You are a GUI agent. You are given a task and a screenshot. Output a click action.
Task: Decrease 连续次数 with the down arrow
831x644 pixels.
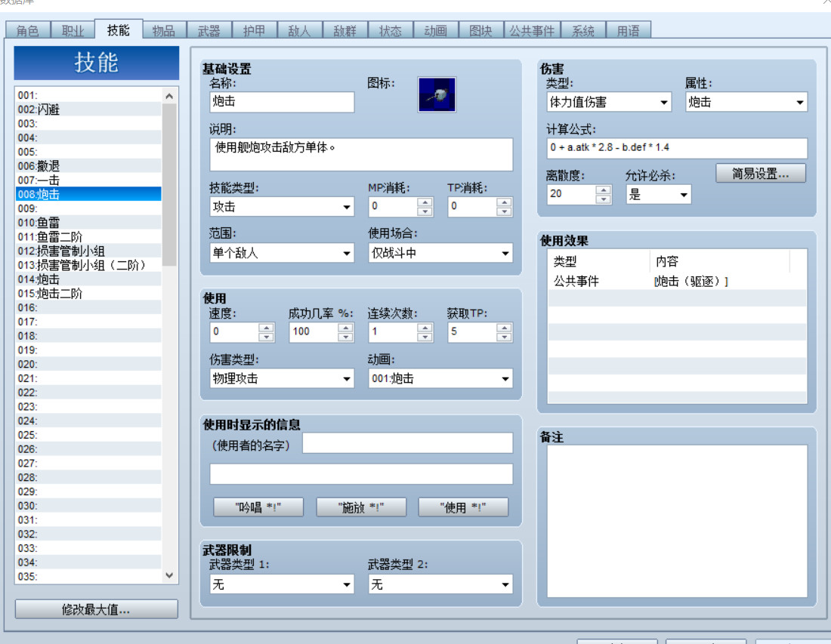pyautogui.click(x=425, y=337)
